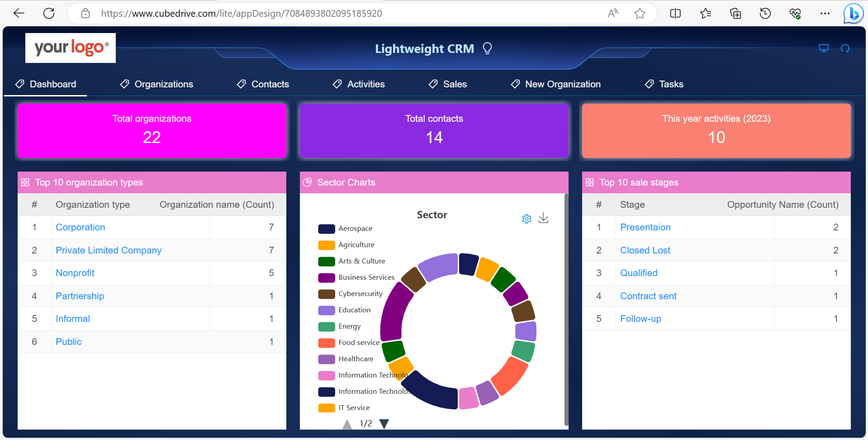The height and width of the screenshot is (440, 868).
Task: Open the Qualified stage link
Action: click(639, 273)
